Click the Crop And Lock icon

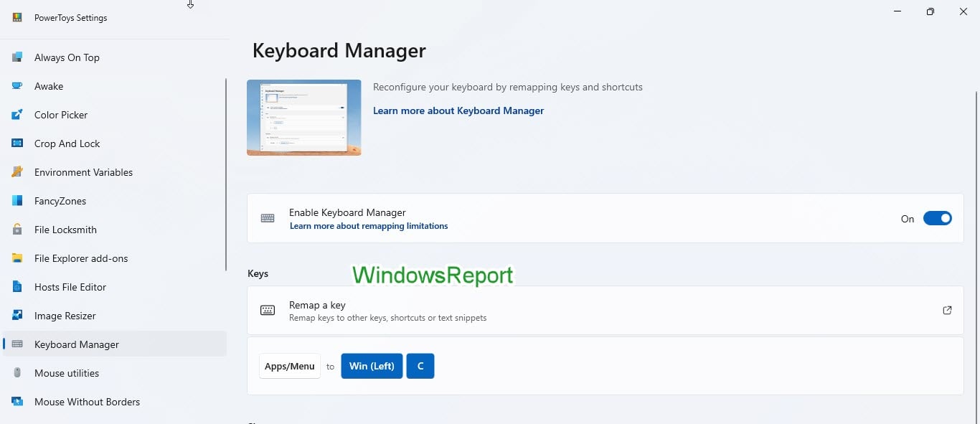click(x=17, y=143)
